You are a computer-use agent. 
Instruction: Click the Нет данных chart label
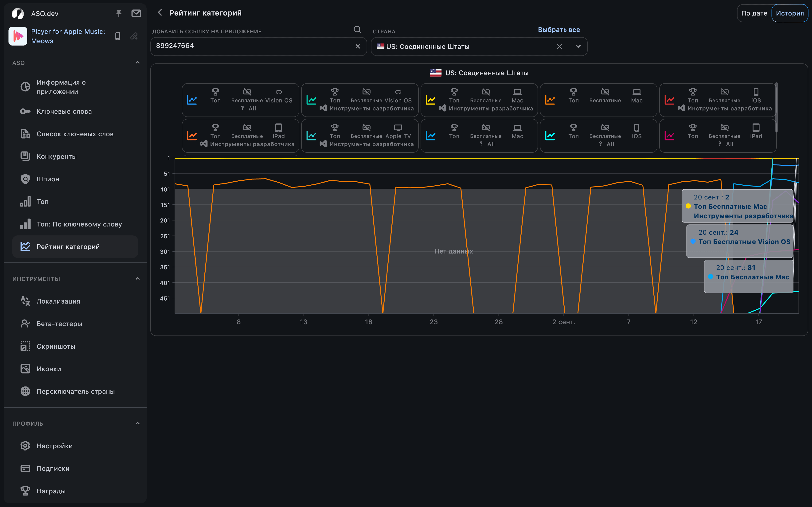tap(454, 251)
